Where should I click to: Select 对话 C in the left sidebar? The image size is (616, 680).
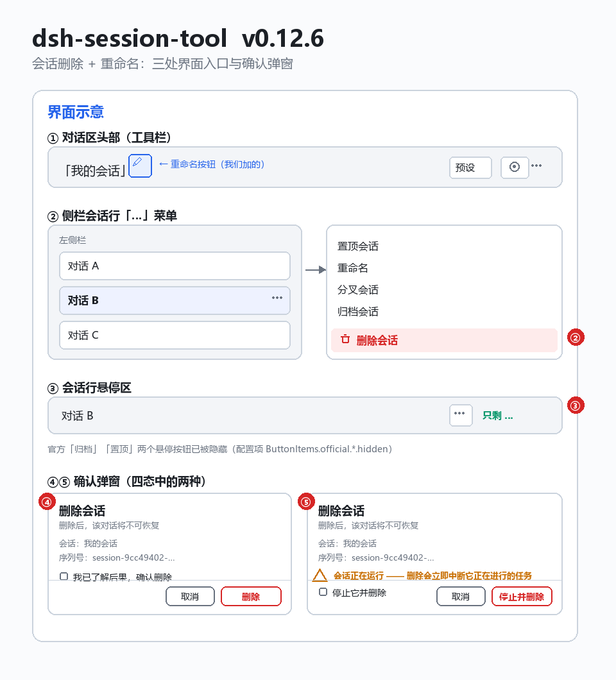pos(175,336)
